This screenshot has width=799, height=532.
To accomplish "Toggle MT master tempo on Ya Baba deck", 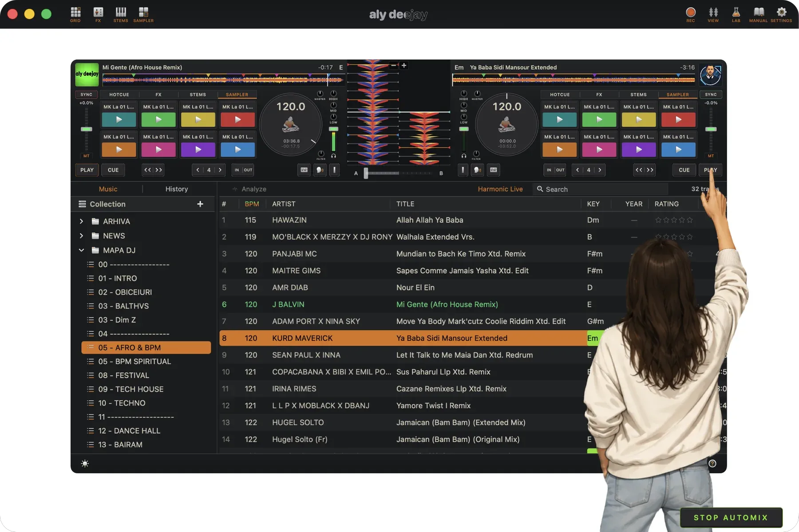I will 711,156.
